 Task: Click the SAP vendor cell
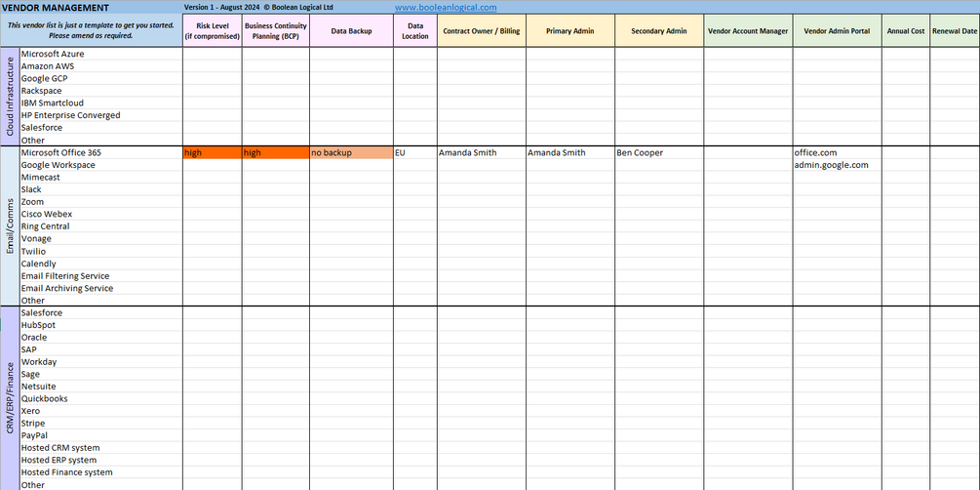101,349
